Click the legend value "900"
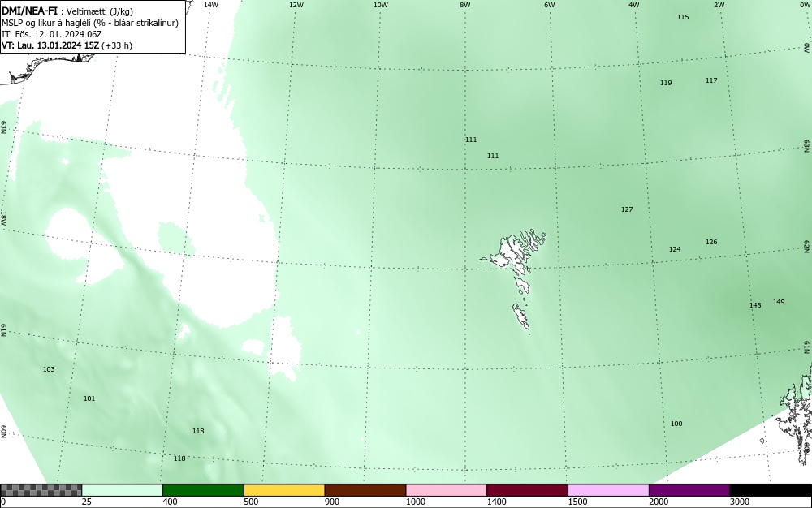This screenshot has width=812, height=508. point(332,502)
